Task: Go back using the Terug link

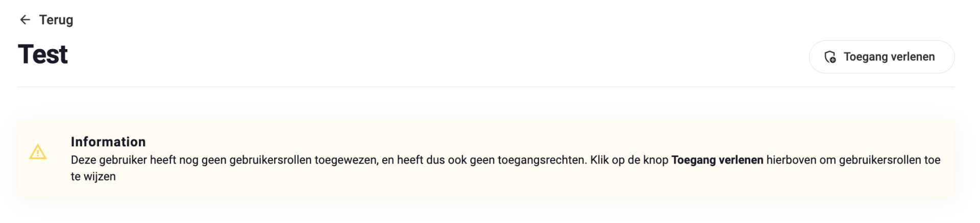Action: pos(46,20)
